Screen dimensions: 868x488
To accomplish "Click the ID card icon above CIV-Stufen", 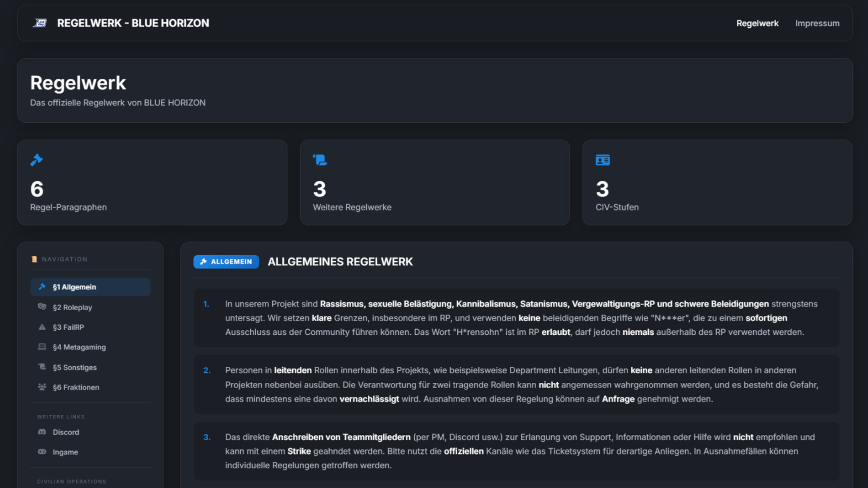I will point(602,160).
